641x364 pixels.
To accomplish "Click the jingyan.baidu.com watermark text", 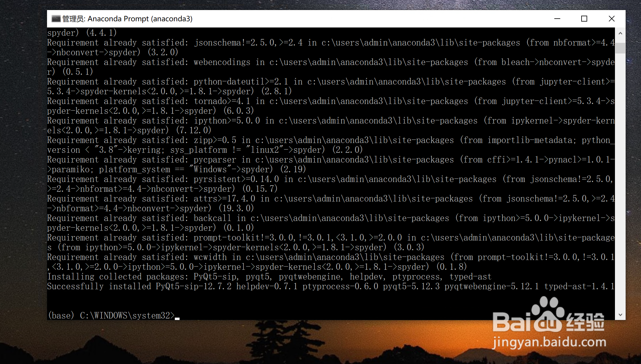I will click(x=549, y=342).
